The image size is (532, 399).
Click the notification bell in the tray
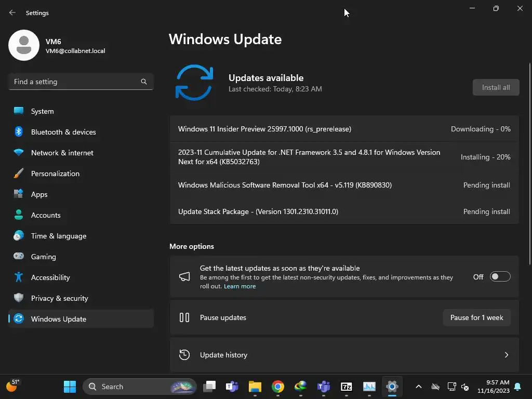(x=518, y=387)
